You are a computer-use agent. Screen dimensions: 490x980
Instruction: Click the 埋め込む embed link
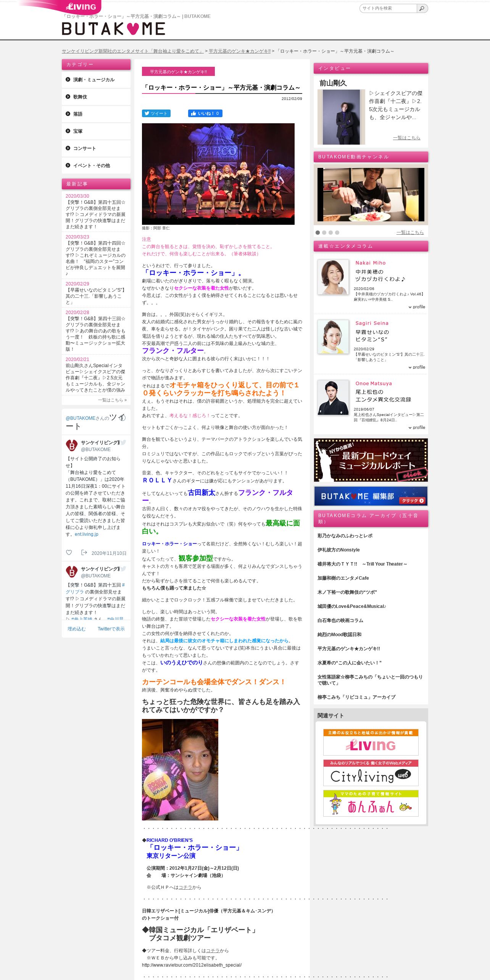[77, 629]
